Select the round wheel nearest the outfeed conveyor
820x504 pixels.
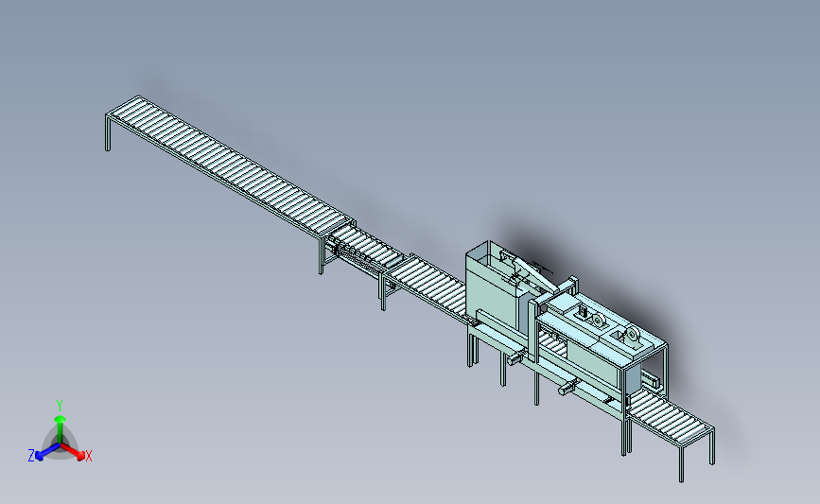[634, 335]
